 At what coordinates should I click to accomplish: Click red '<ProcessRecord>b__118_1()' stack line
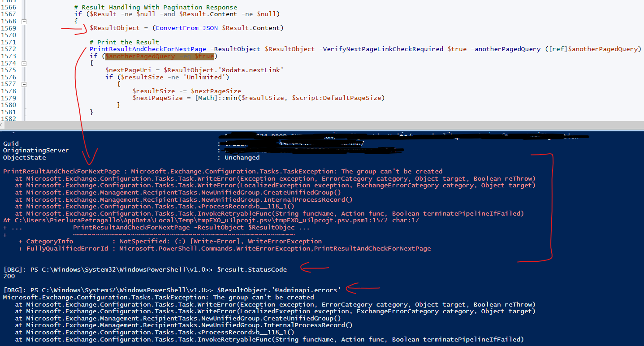154,207
